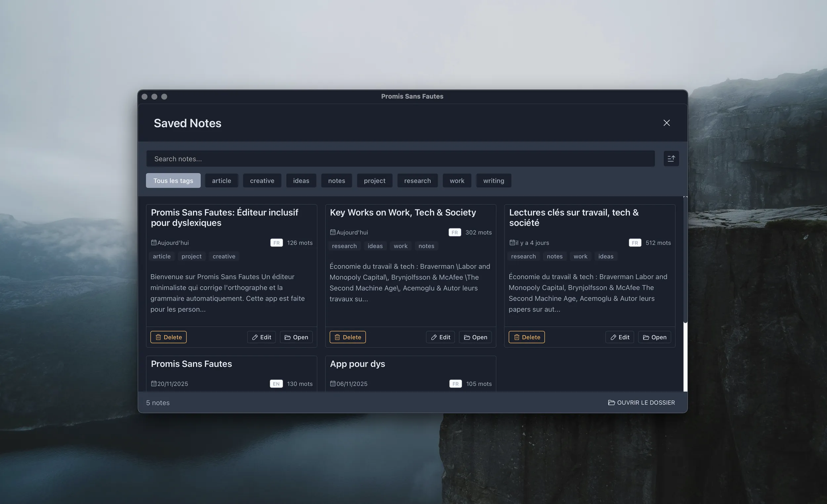Click the notes list vertical scrollbar
The width and height of the screenshot is (827, 504).
click(x=685, y=260)
